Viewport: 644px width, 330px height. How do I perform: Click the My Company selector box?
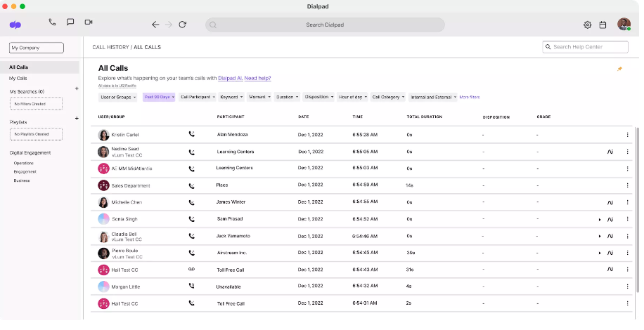click(37, 48)
